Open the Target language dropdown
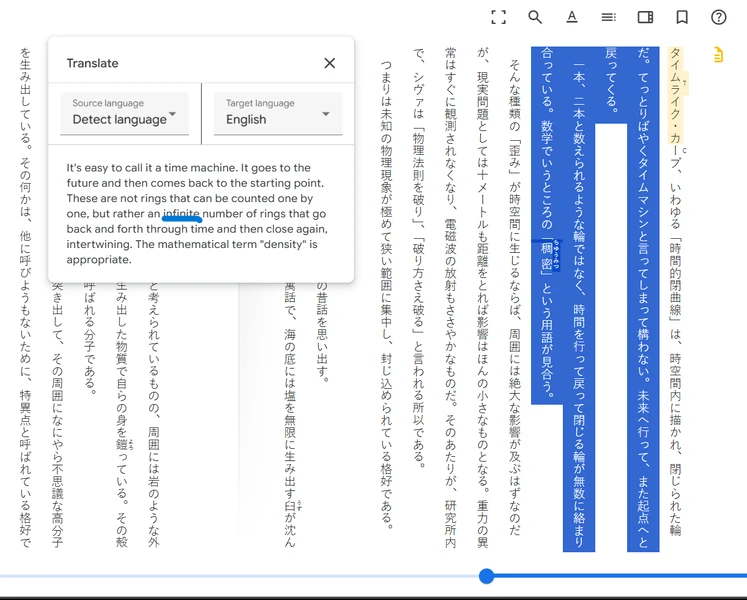Viewport: 747px width, 600px height. coord(278,114)
